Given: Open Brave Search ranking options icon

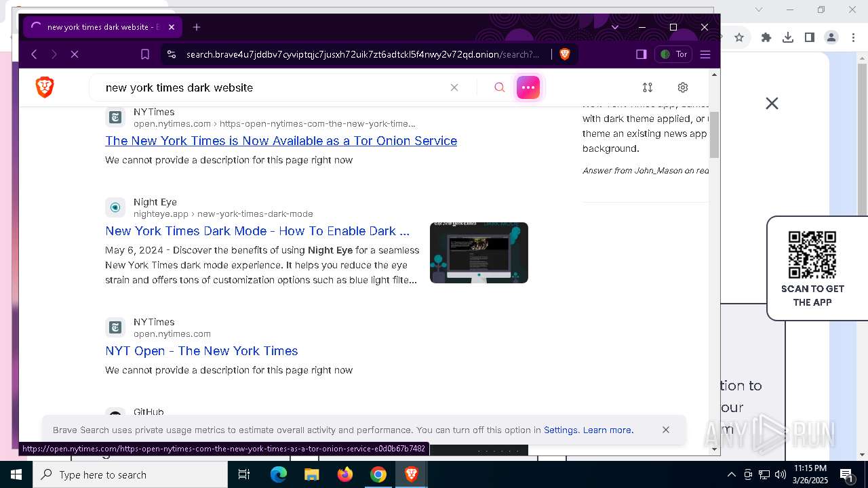Looking at the screenshot, I should click(648, 87).
